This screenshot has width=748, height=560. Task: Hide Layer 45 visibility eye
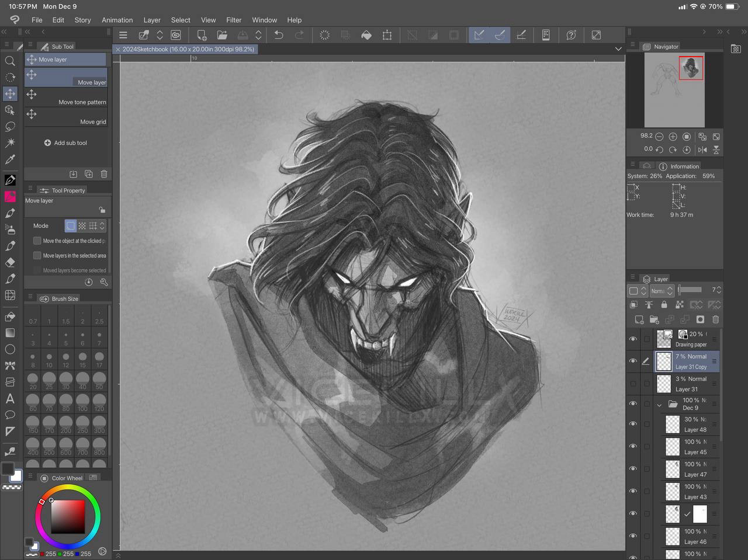(633, 447)
